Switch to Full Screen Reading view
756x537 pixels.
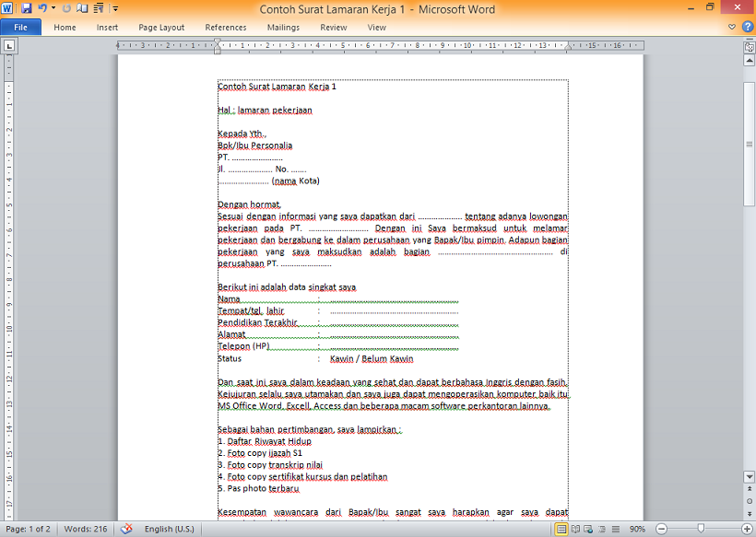(x=575, y=529)
